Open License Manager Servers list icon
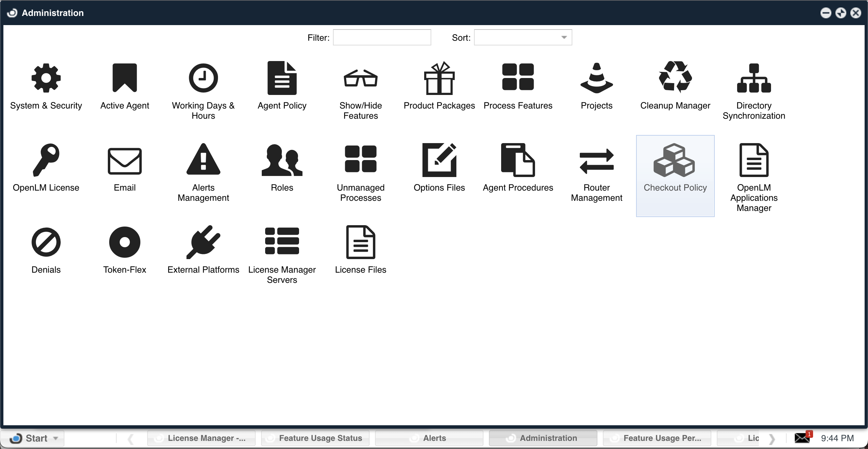This screenshot has height=449, width=868. pos(282,241)
